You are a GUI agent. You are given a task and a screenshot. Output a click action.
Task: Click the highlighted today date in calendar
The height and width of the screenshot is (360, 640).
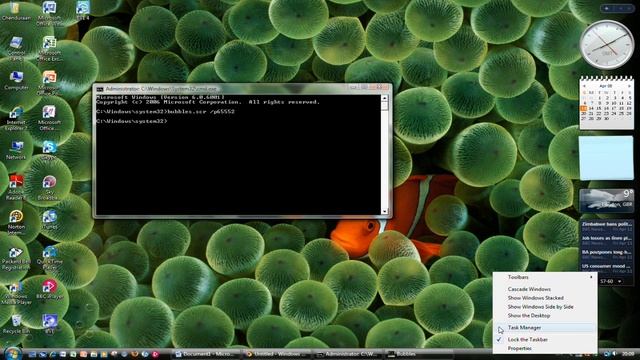584,108
